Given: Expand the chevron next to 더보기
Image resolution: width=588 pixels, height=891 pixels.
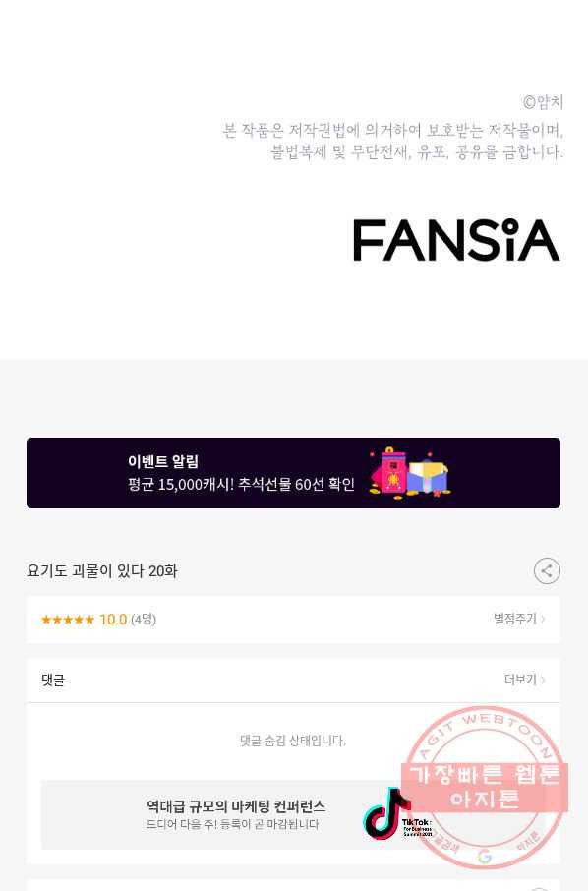Looking at the screenshot, I should (x=543, y=680).
